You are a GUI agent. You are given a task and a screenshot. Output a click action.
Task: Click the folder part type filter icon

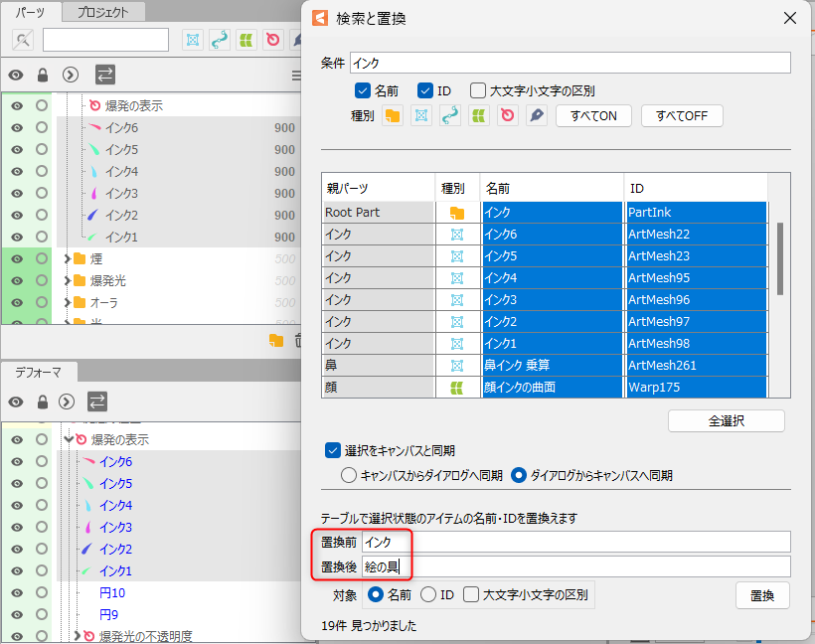(x=393, y=116)
